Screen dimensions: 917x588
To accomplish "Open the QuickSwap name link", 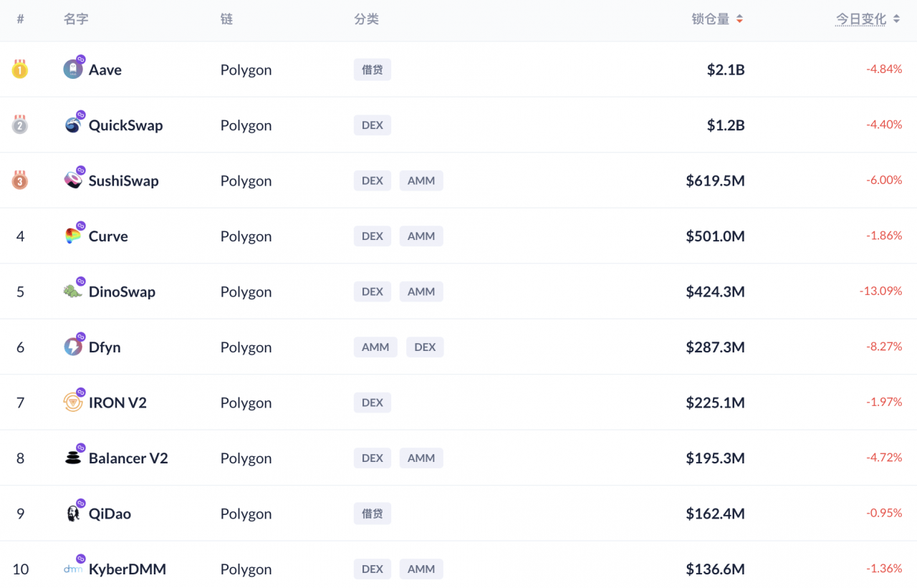I will click(x=125, y=125).
